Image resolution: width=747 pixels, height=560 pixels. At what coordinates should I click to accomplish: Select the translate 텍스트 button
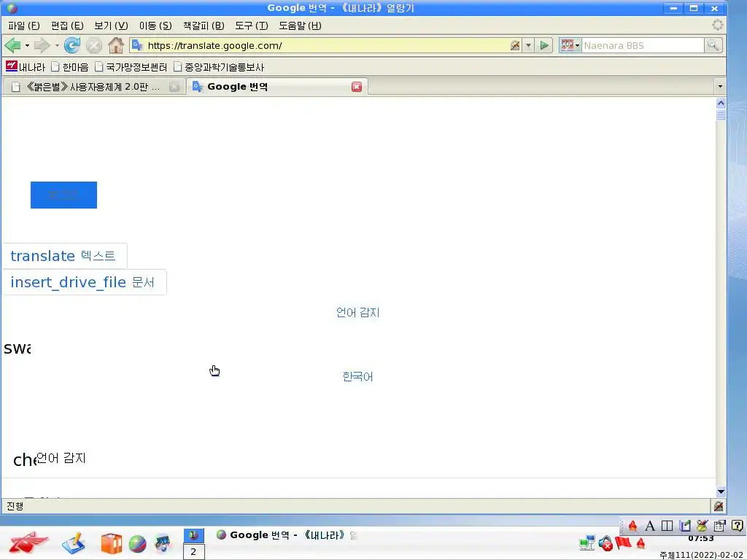[64, 256]
